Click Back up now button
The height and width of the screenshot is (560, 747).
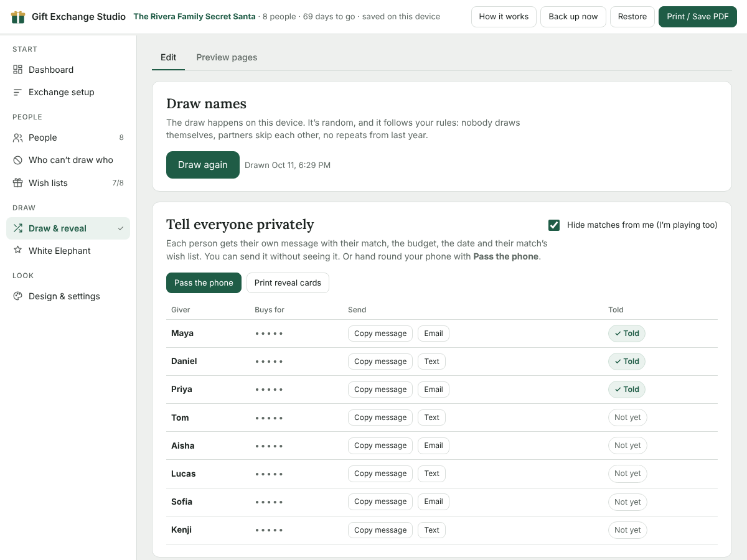573,17
